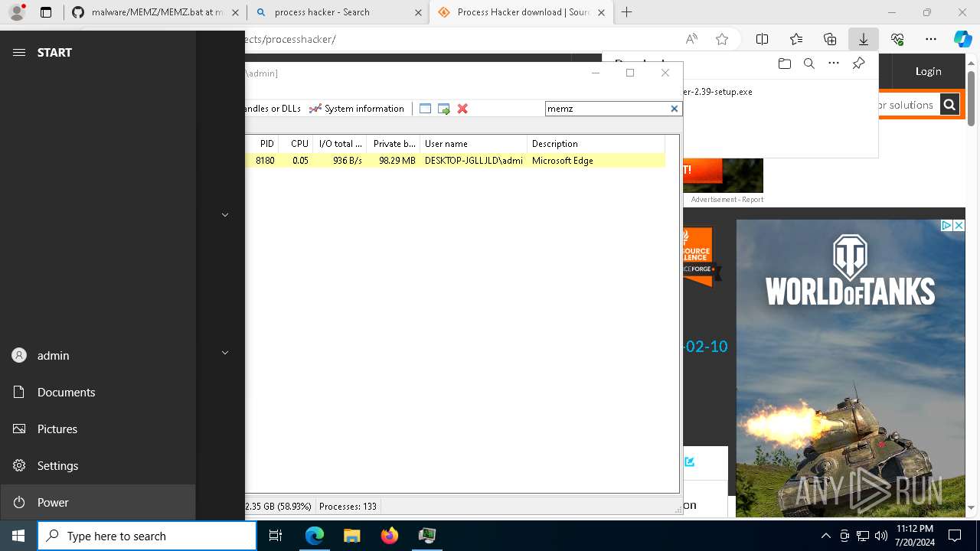Open Pictures from Start menu
Image resolution: width=980 pixels, height=551 pixels.
tap(98, 429)
